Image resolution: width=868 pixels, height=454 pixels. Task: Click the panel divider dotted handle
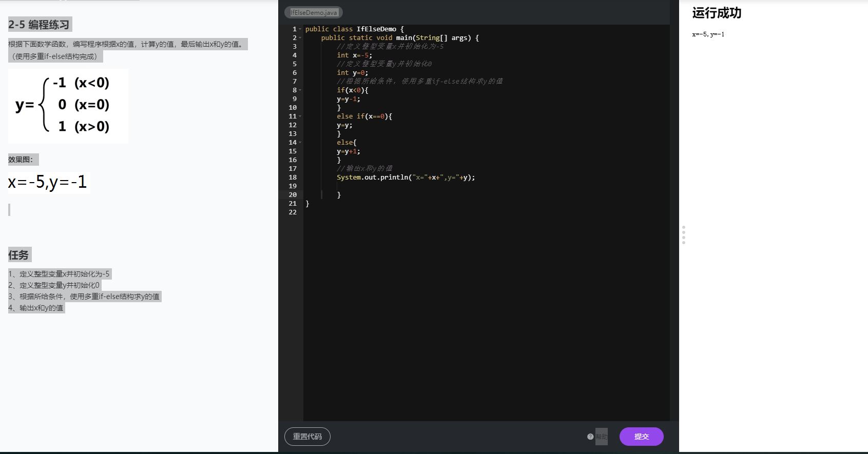tap(683, 235)
